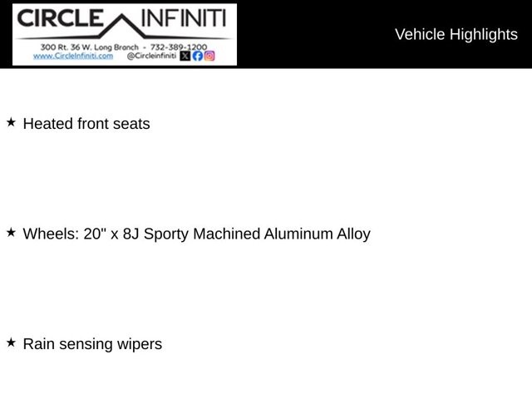Viewport: 532px width, 399px height.
Task: Click the star bullet beside Rain sensing wipers
Action: (x=11, y=342)
